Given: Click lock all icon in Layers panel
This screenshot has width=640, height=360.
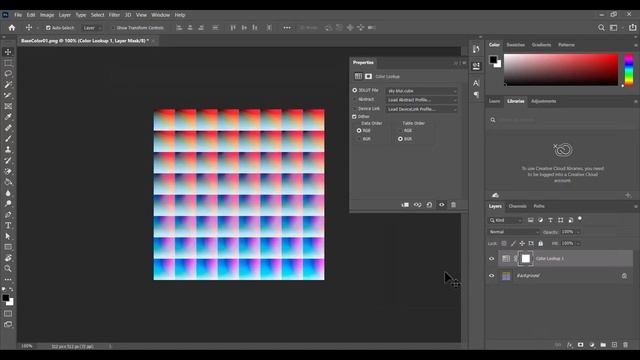Looking at the screenshot, I should click(x=540, y=243).
